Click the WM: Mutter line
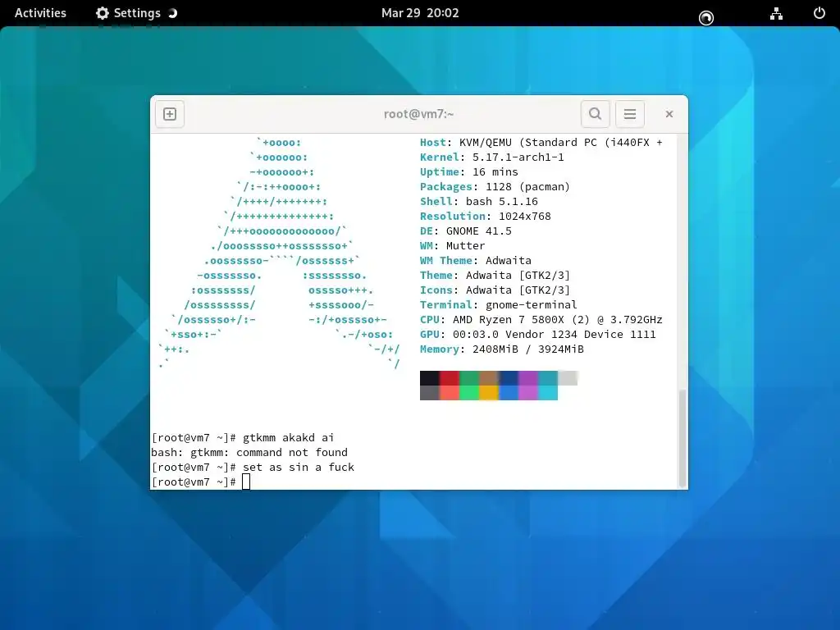 [x=453, y=245]
